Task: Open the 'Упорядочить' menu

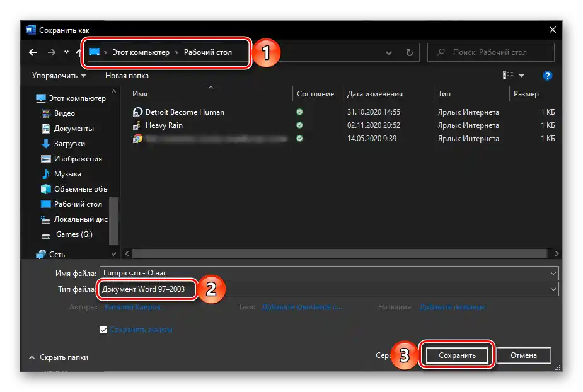Action: (x=59, y=76)
